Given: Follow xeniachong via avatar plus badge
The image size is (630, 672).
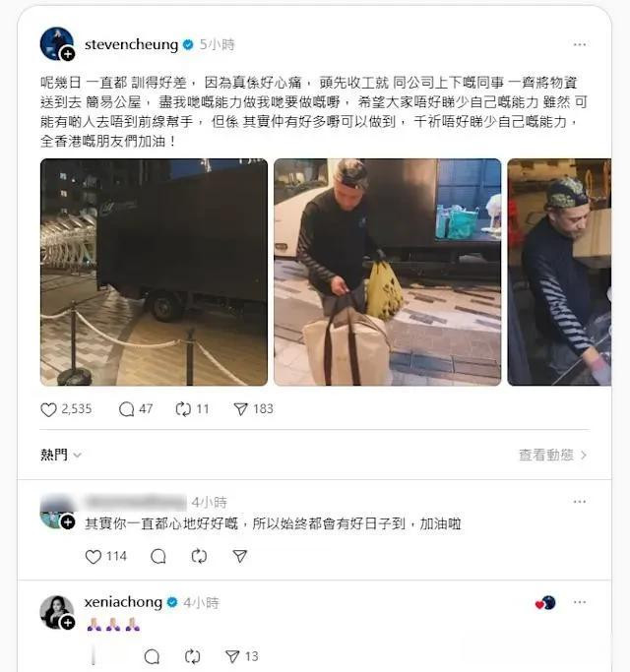Looking at the screenshot, I should 67,622.
